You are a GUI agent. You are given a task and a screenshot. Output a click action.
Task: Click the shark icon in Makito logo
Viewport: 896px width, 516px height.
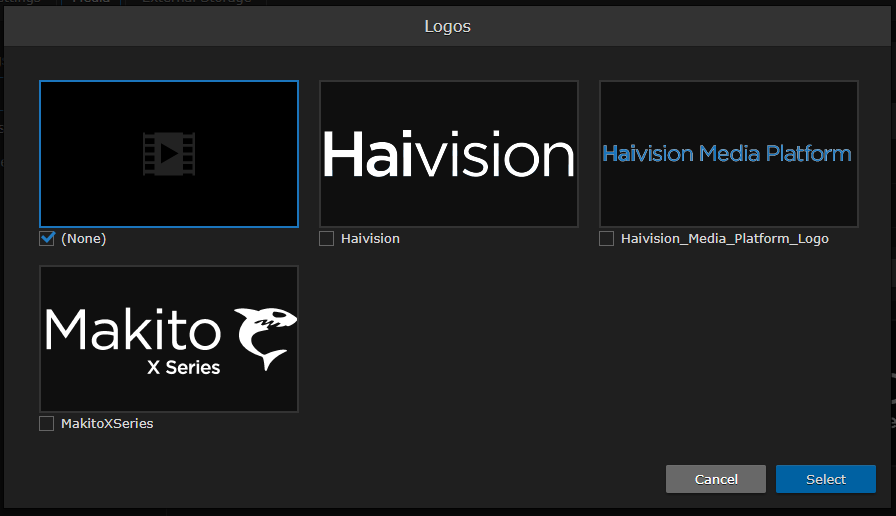[x=265, y=336]
